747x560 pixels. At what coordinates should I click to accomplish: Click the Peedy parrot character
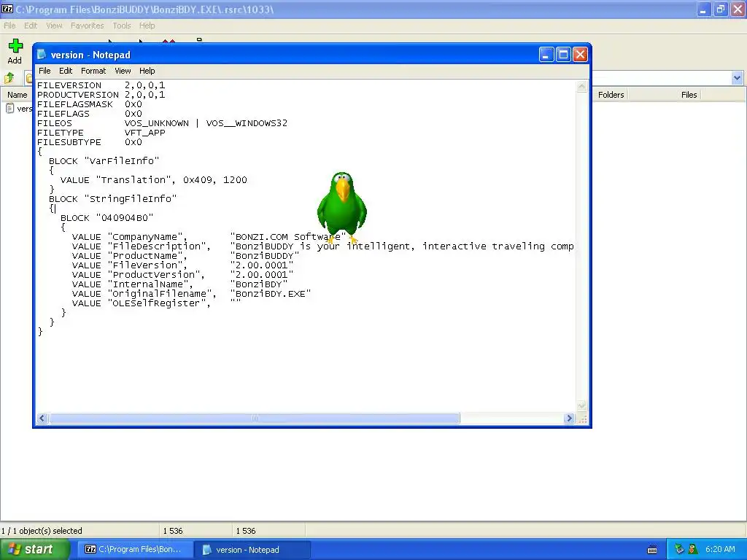(x=341, y=208)
